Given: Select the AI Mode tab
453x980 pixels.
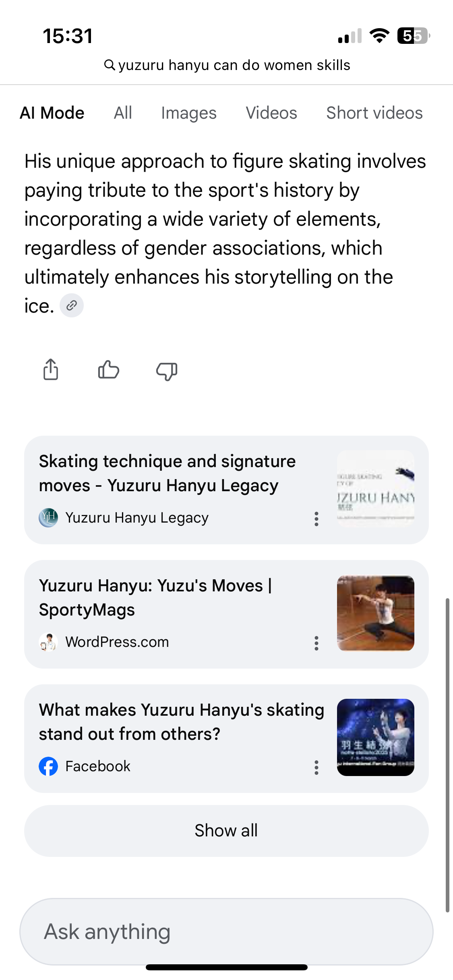Looking at the screenshot, I should pyautogui.click(x=52, y=113).
